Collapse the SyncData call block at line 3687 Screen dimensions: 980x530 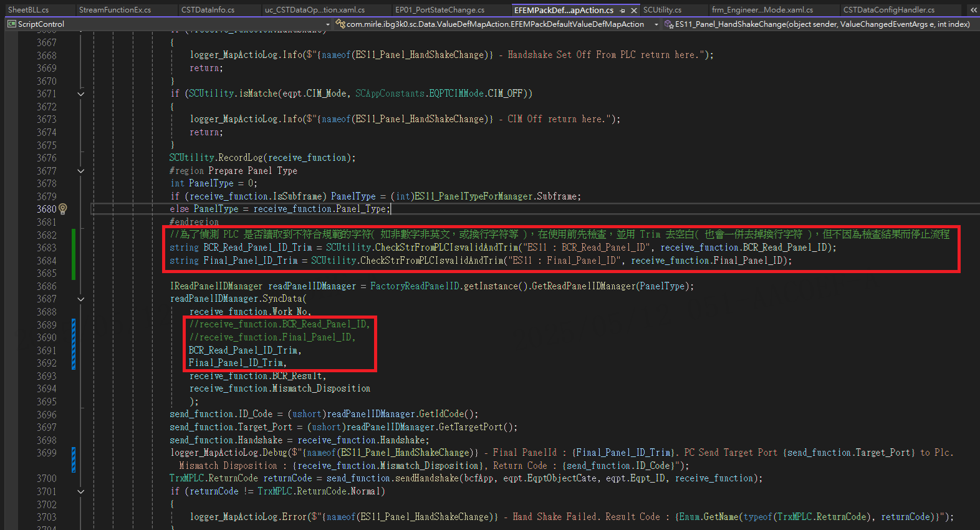pyautogui.click(x=81, y=299)
